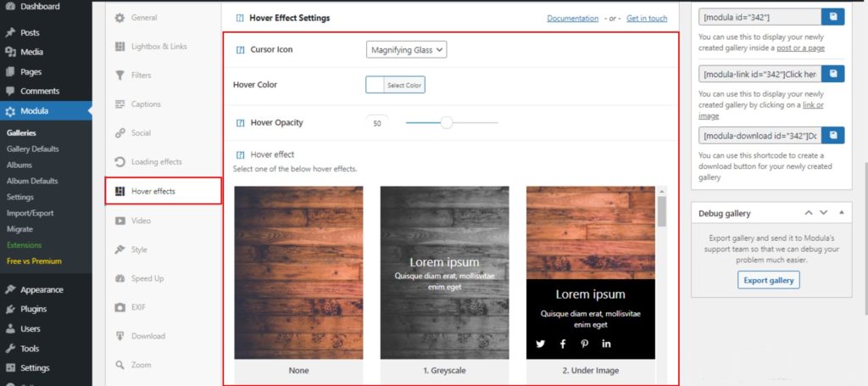Click help icon beside Hover Effect Settings

coord(240,19)
